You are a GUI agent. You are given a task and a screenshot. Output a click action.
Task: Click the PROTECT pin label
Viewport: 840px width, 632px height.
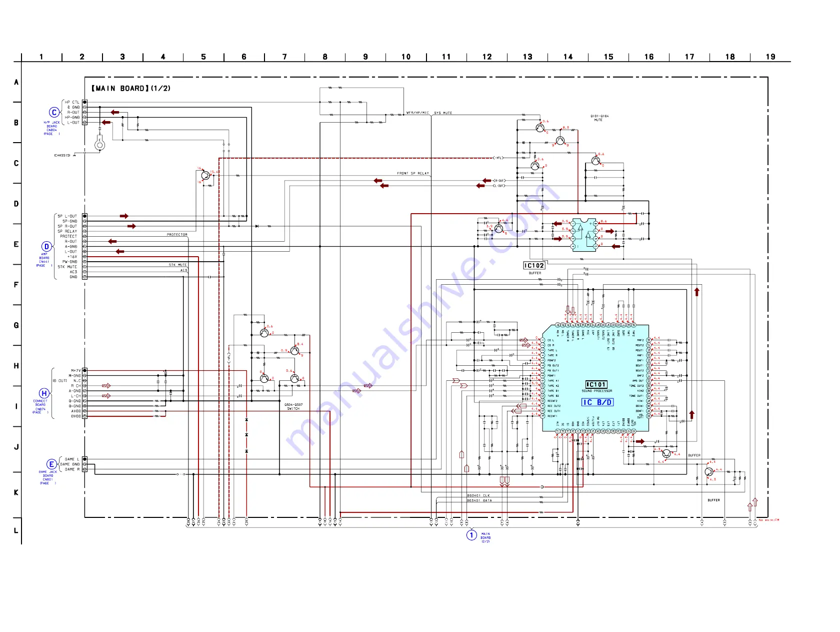point(69,236)
